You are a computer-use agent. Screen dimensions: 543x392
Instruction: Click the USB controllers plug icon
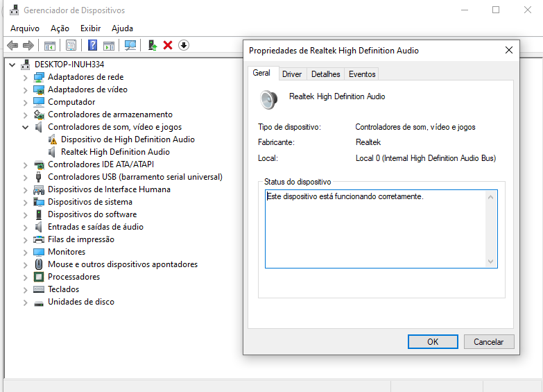coord(39,177)
